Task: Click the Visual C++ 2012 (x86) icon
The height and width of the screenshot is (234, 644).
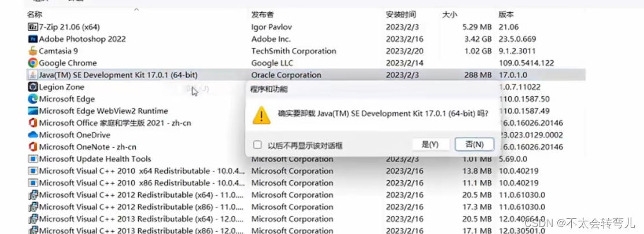Action: (32, 207)
